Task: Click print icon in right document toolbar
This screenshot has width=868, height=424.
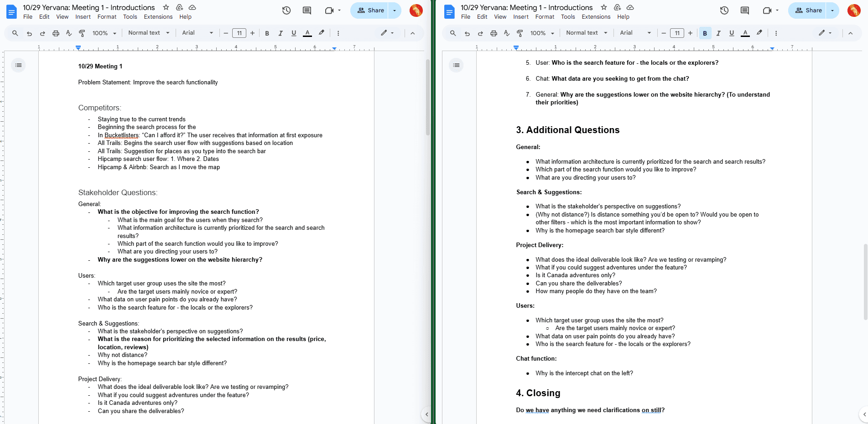Action: [x=494, y=33]
